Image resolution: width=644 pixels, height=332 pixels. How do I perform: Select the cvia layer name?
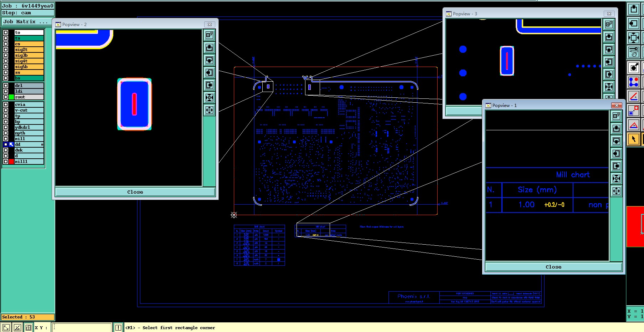click(29, 104)
